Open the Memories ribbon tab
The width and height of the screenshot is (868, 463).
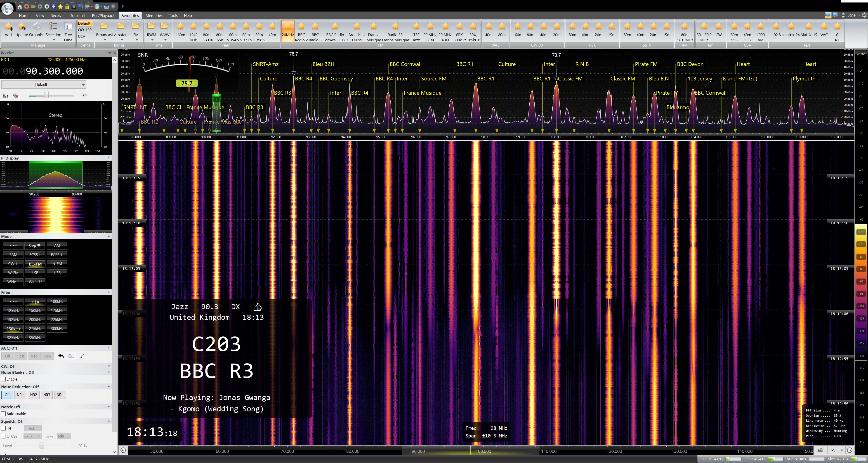click(x=154, y=16)
